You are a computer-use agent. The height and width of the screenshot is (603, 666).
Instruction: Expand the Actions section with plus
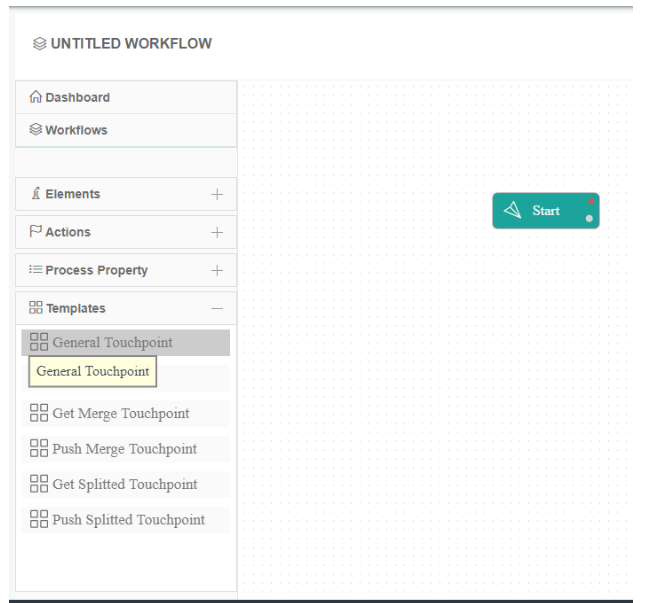(217, 232)
